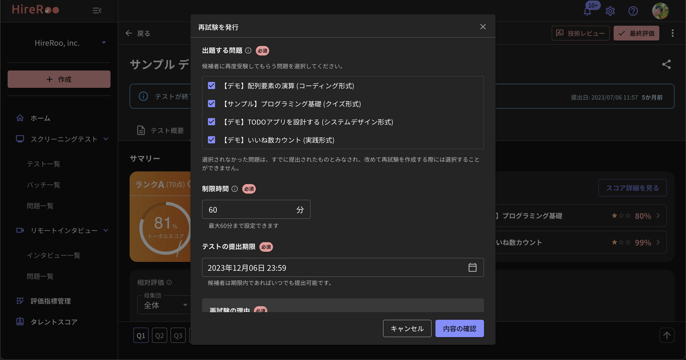Uncheck いいね数カウント question
Screen dimensions: 686x360
pyautogui.click(x=212, y=140)
